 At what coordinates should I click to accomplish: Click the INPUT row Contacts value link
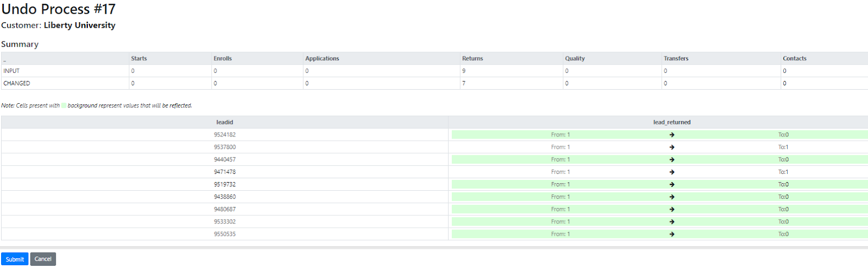click(x=784, y=71)
